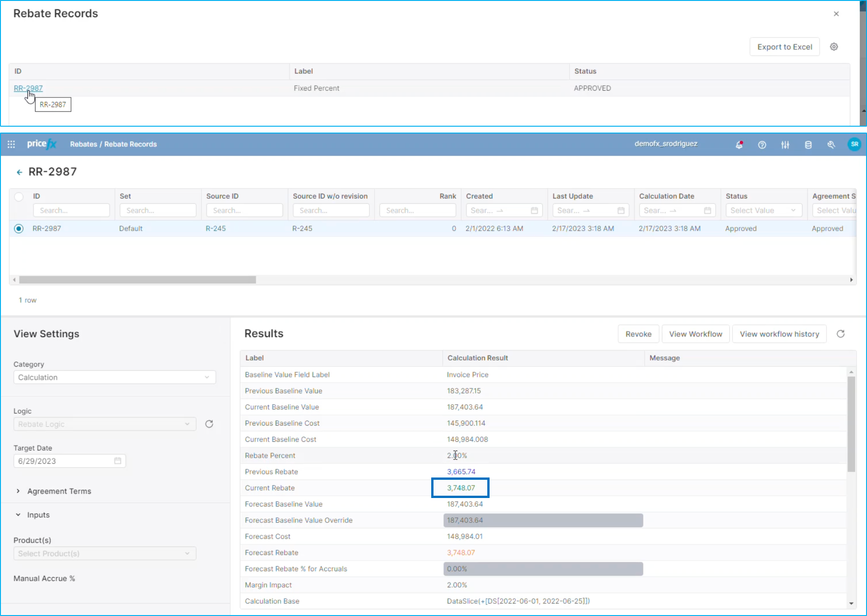
Task: Click the notifications bell icon
Action: coord(739,145)
